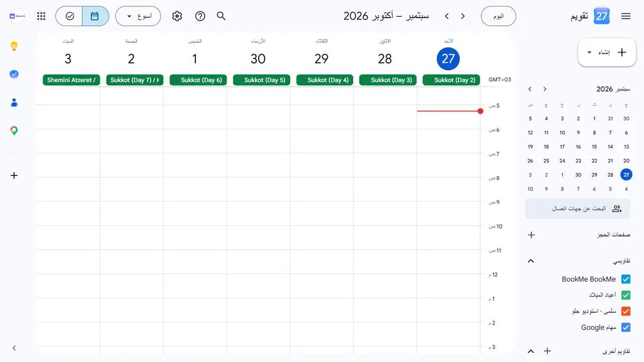Open the settings gear icon
This screenshot has height=362, width=644.
click(x=177, y=16)
